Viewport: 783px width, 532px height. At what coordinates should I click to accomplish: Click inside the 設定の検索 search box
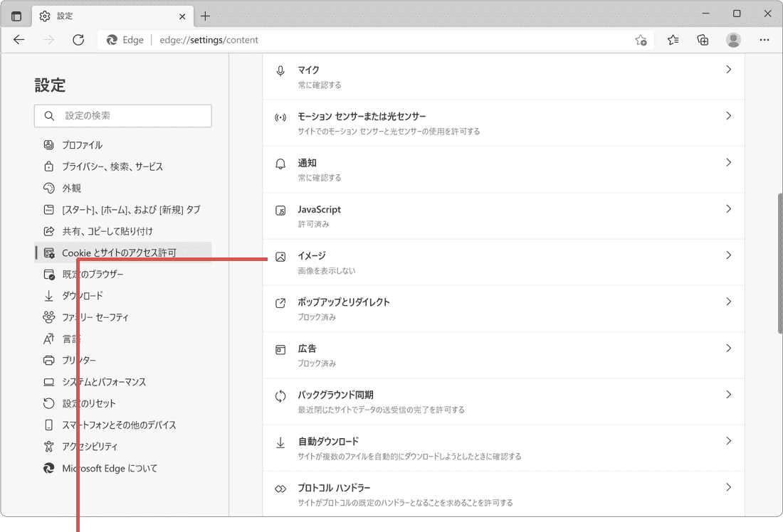coord(122,116)
